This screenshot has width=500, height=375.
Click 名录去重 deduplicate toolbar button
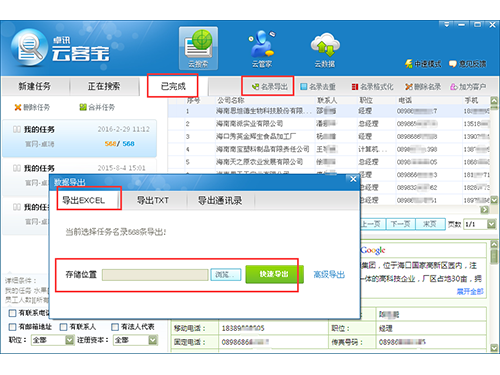click(x=318, y=87)
